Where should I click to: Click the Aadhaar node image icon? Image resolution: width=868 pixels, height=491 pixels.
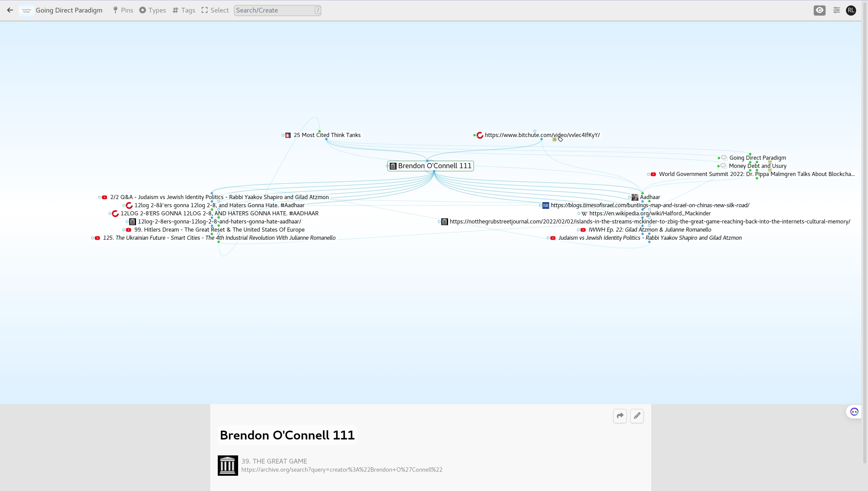(x=635, y=197)
